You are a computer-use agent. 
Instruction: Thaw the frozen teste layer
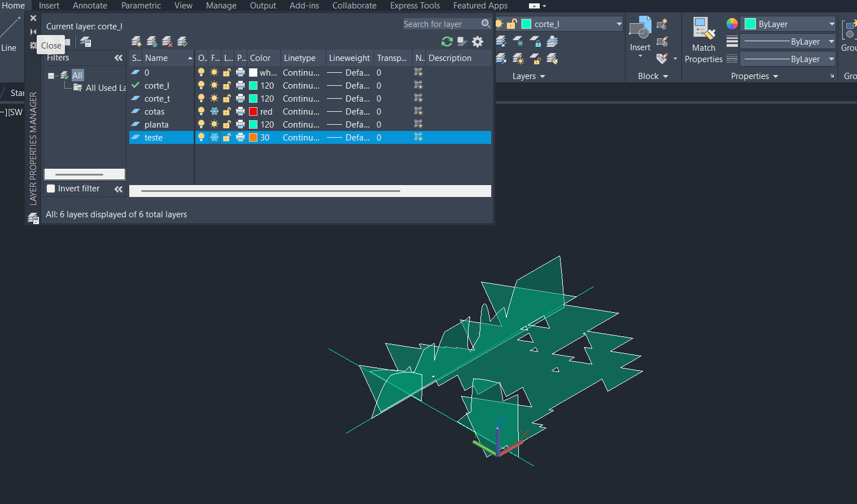(x=215, y=137)
